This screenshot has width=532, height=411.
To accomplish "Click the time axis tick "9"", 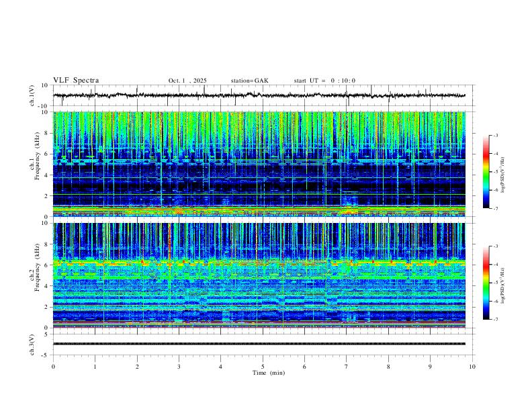I will (x=430, y=367).
